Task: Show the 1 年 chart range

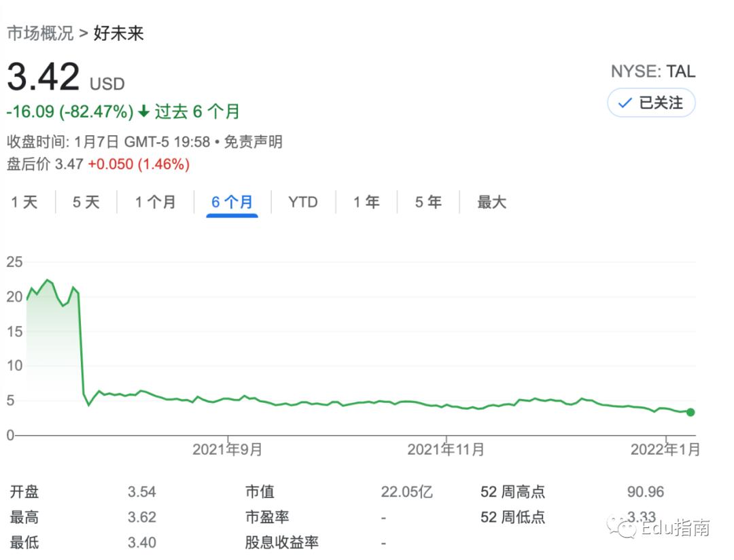Action: pos(366,203)
